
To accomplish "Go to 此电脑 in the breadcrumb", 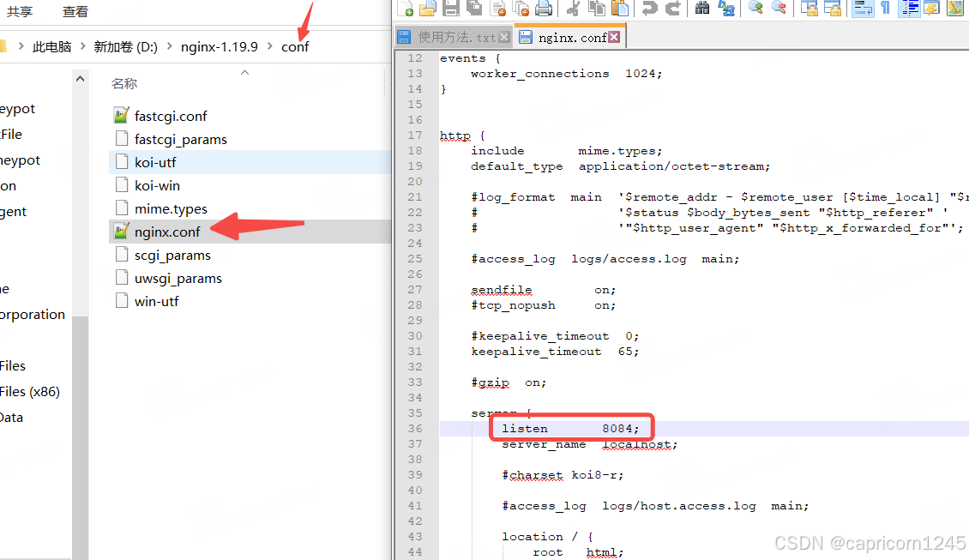I will pyautogui.click(x=52, y=47).
